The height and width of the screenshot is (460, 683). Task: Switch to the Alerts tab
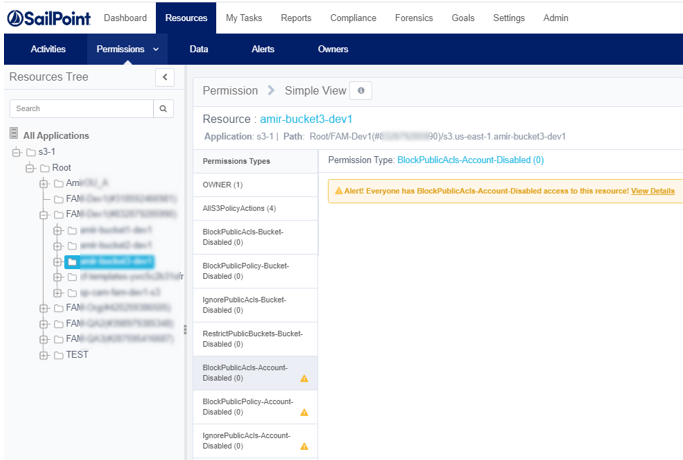tap(263, 49)
